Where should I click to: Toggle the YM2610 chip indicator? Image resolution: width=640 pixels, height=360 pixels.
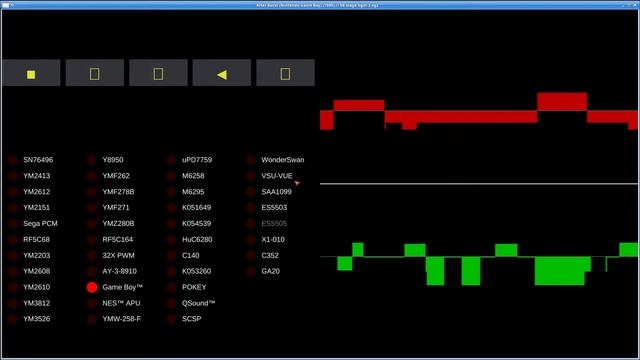13,287
